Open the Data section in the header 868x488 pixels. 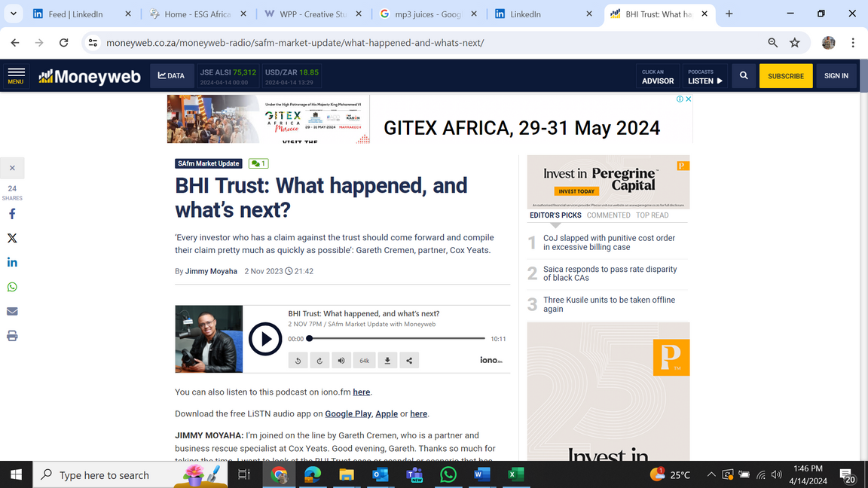[x=171, y=76]
